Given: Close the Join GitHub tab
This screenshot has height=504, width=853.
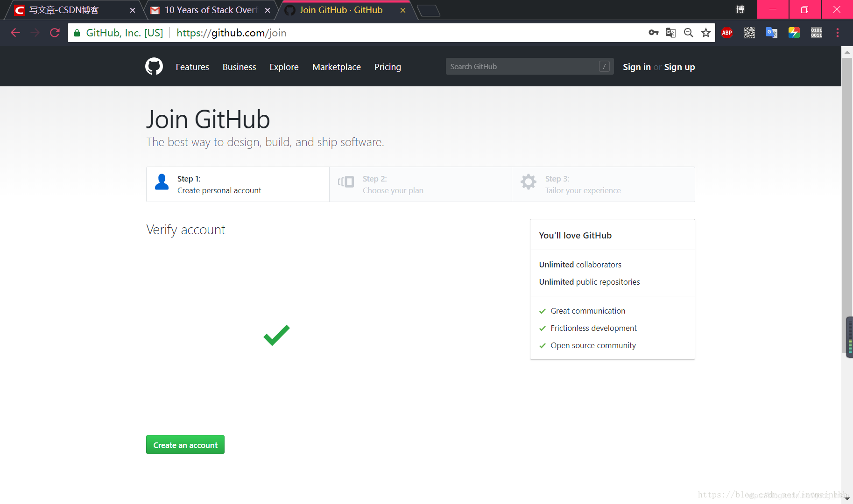Looking at the screenshot, I should coord(403,10).
